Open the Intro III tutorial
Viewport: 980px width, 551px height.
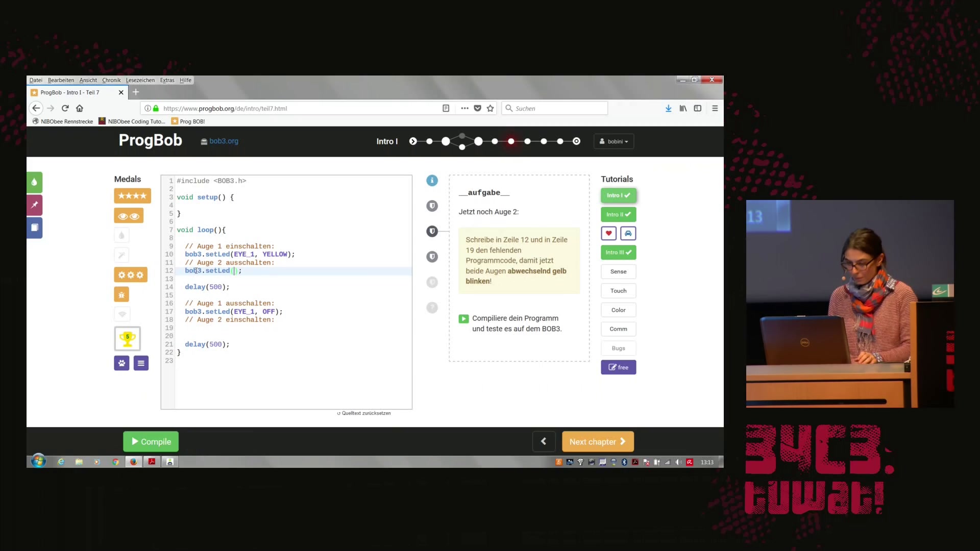(x=618, y=253)
